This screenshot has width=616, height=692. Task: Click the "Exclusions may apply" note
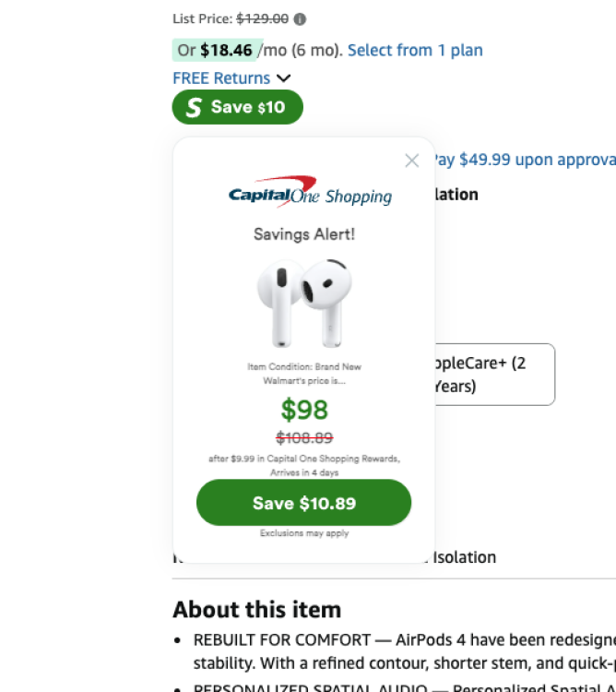[304, 533]
